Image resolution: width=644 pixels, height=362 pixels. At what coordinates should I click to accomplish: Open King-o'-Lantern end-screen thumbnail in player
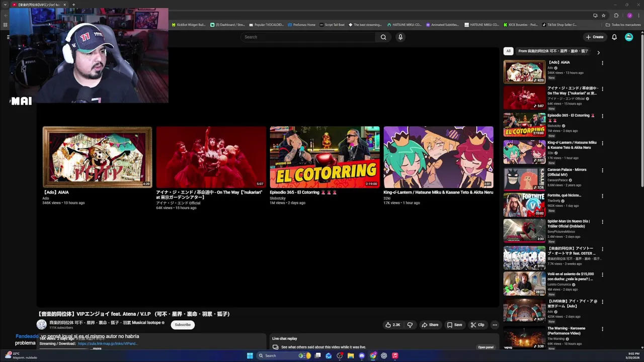(x=438, y=157)
